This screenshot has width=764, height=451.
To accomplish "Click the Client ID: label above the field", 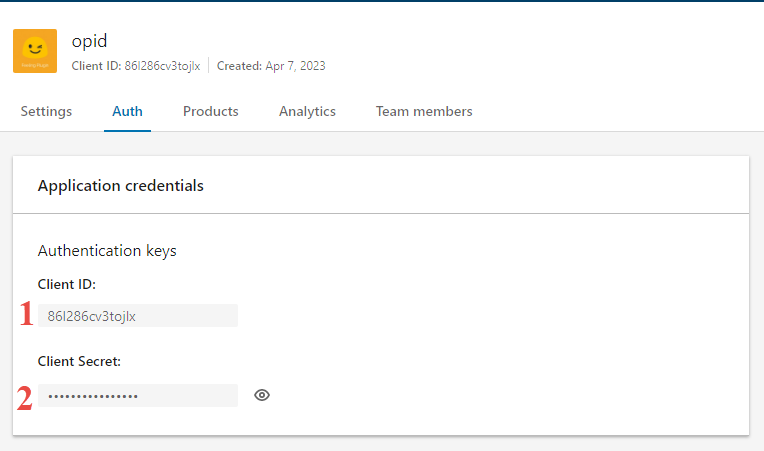I will 67,284.
